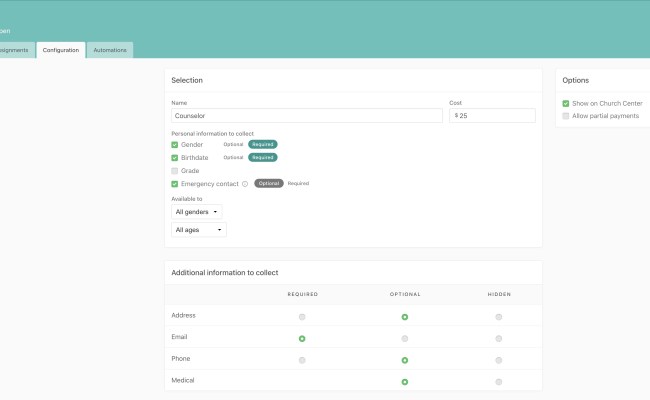Click the Additional information to collect heading
Image resolution: width=650 pixels, height=400 pixels.
[225, 273]
